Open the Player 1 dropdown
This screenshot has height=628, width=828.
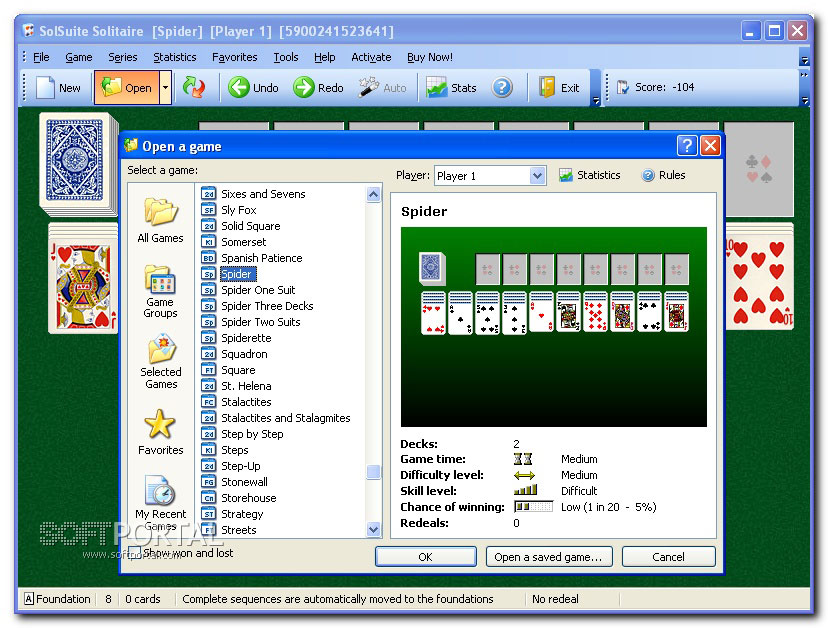[x=537, y=176]
